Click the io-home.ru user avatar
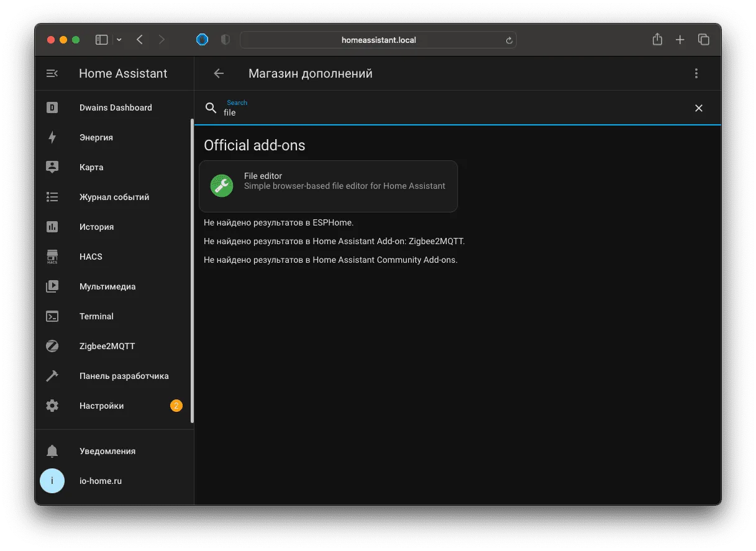This screenshot has height=551, width=756. (52, 481)
